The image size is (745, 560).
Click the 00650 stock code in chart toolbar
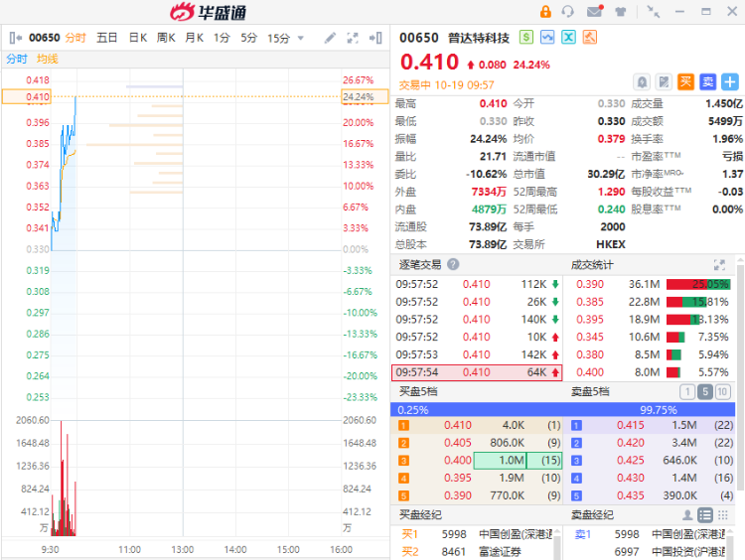pos(44,38)
